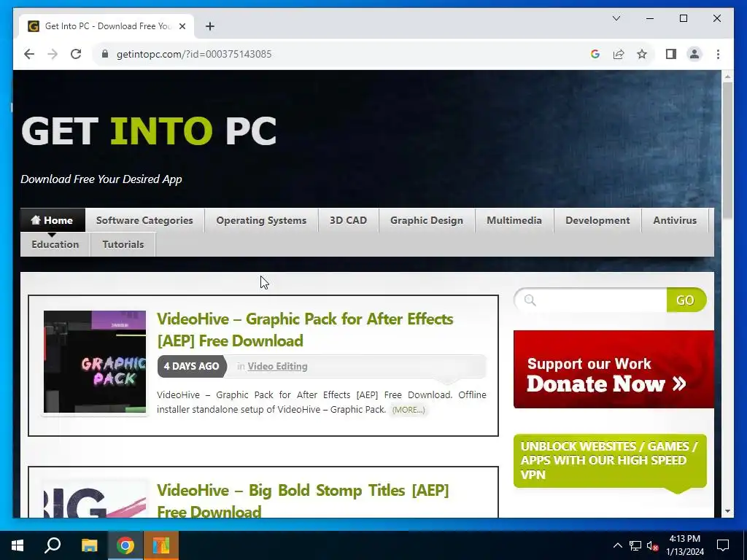The width and height of the screenshot is (747, 560).
Task: Open Big Bold Stomp Titles article
Action: [303, 500]
